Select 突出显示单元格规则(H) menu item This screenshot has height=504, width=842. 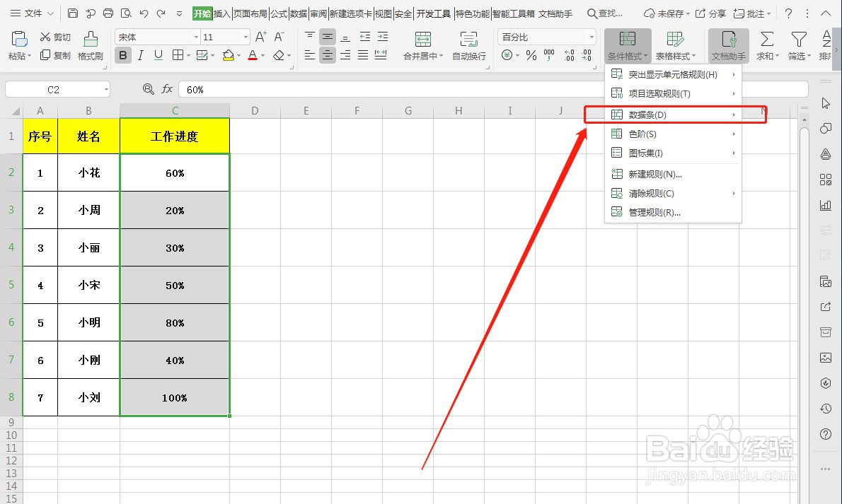[x=674, y=75]
